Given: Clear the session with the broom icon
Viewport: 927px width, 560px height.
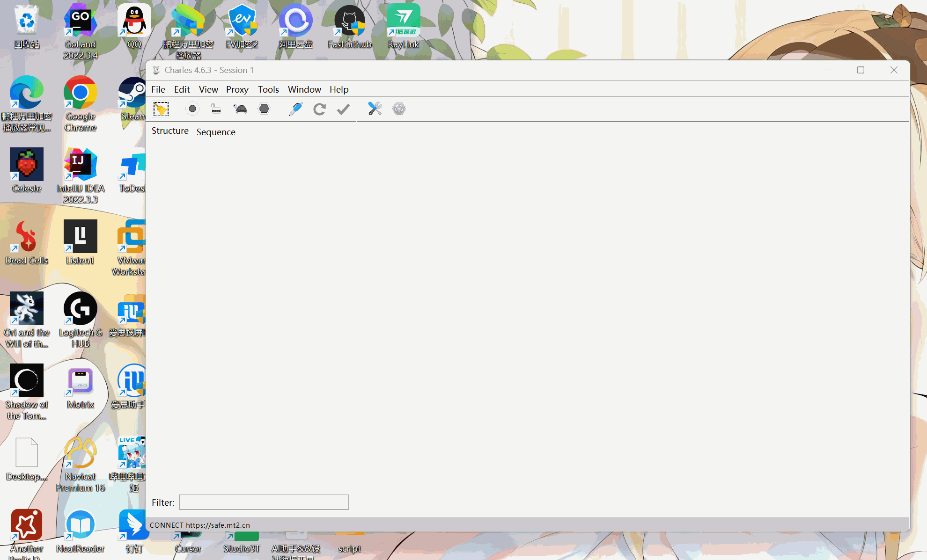Looking at the screenshot, I should [161, 109].
